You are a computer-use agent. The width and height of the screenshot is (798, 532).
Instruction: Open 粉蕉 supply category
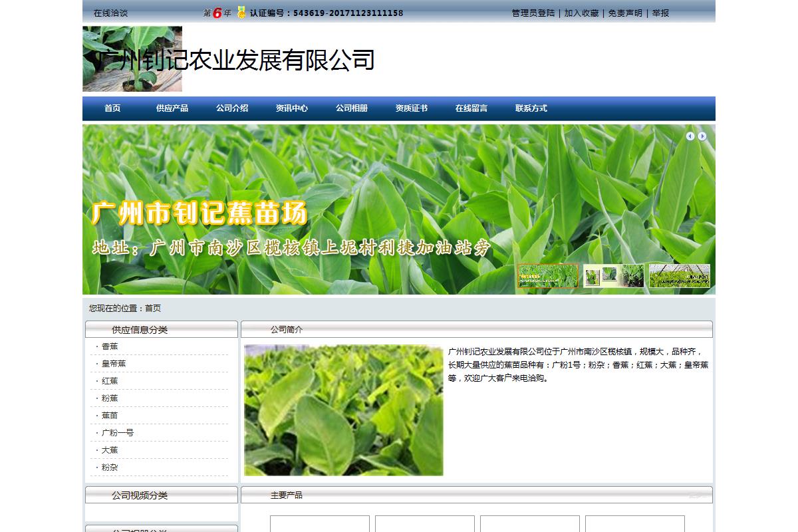pos(110,398)
